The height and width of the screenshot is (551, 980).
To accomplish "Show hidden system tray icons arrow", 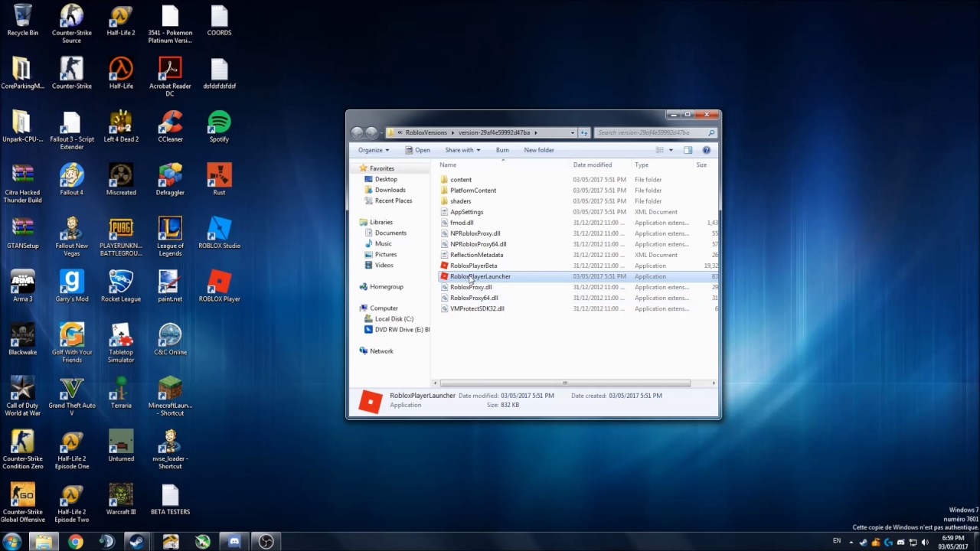I will 852,541.
